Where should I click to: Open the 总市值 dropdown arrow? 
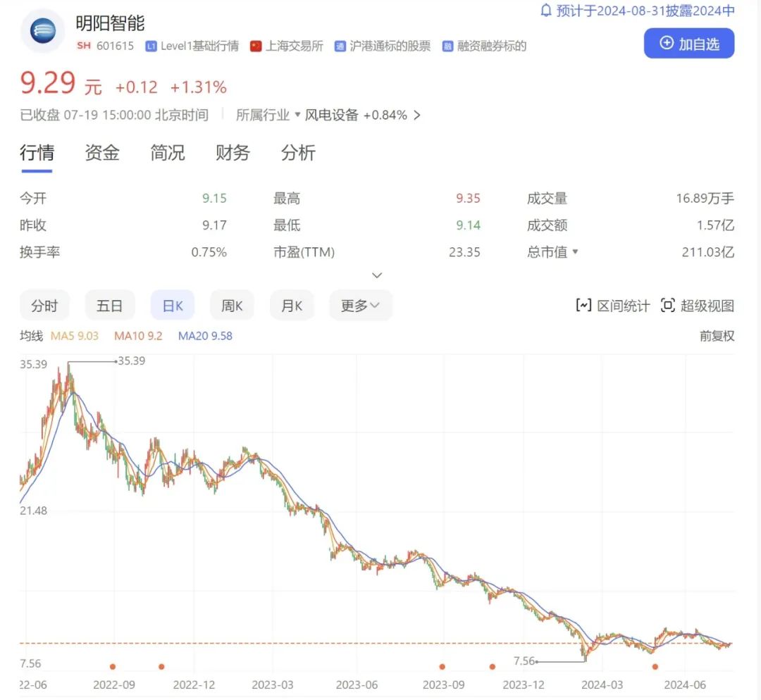pyautogui.click(x=575, y=252)
